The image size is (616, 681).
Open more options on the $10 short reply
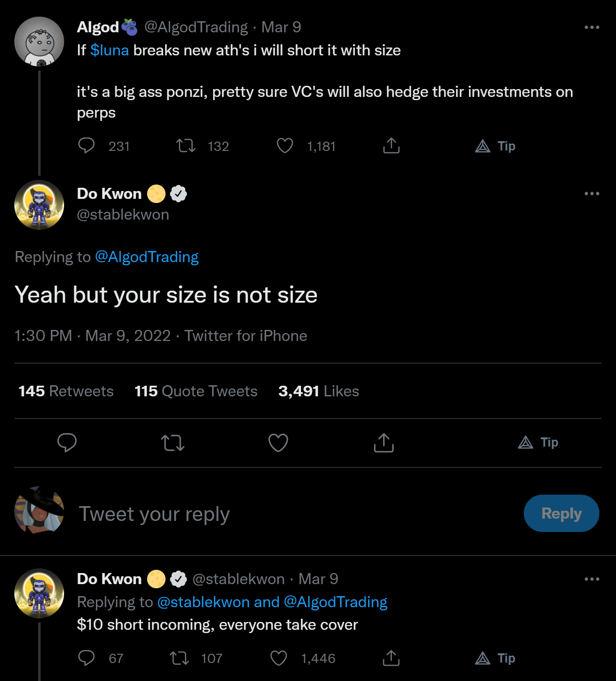pyautogui.click(x=592, y=579)
